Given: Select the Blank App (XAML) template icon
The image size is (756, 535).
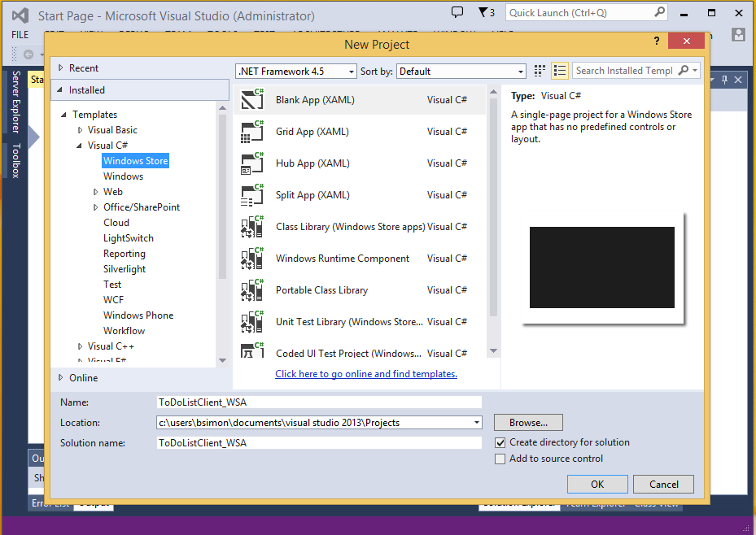Looking at the screenshot, I should [252, 100].
